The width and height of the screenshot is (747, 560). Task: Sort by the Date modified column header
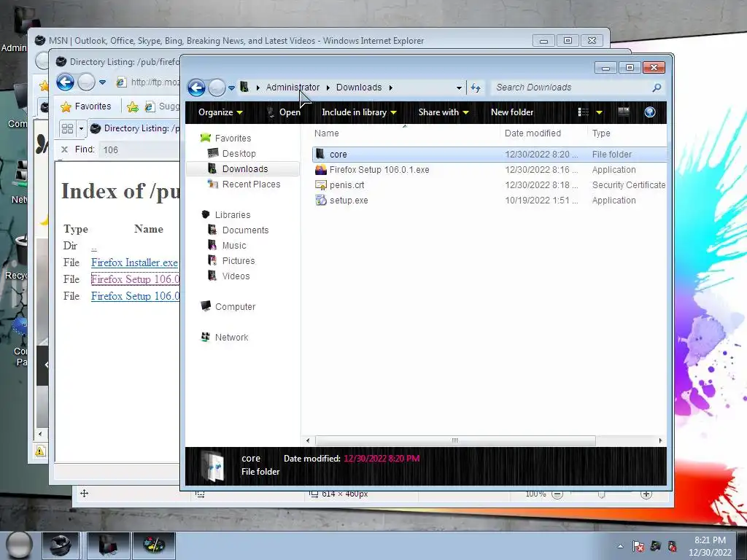(x=533, y=133)
